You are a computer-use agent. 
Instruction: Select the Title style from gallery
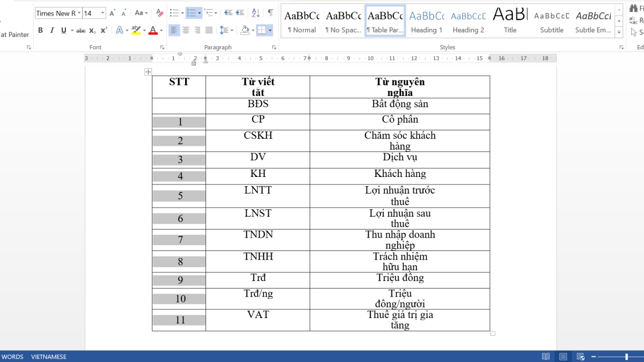coord(509,20)
